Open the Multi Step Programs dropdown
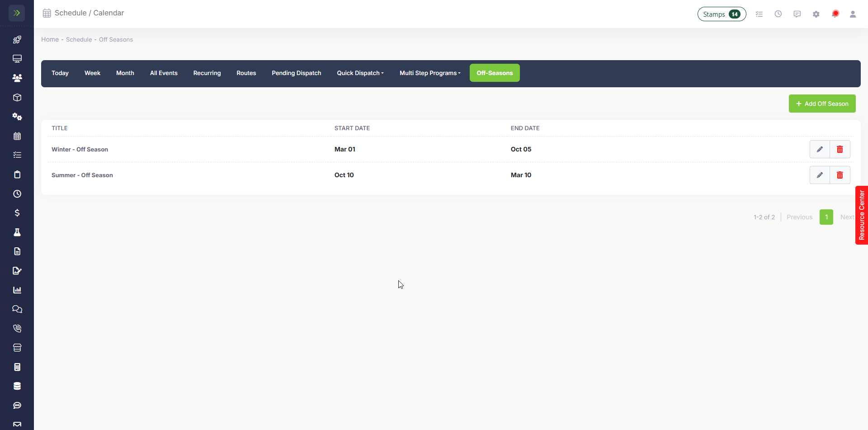This screenshot has height=430, width=868. point(429,73)
